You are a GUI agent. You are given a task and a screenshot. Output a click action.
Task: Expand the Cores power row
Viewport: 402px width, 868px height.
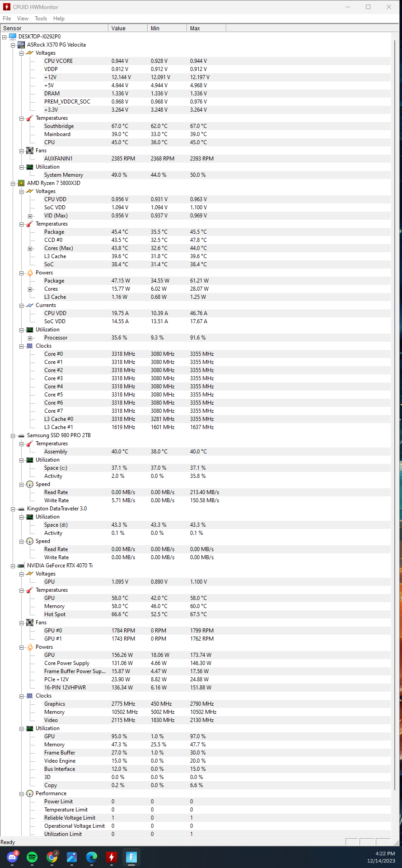tap(30, 289)
